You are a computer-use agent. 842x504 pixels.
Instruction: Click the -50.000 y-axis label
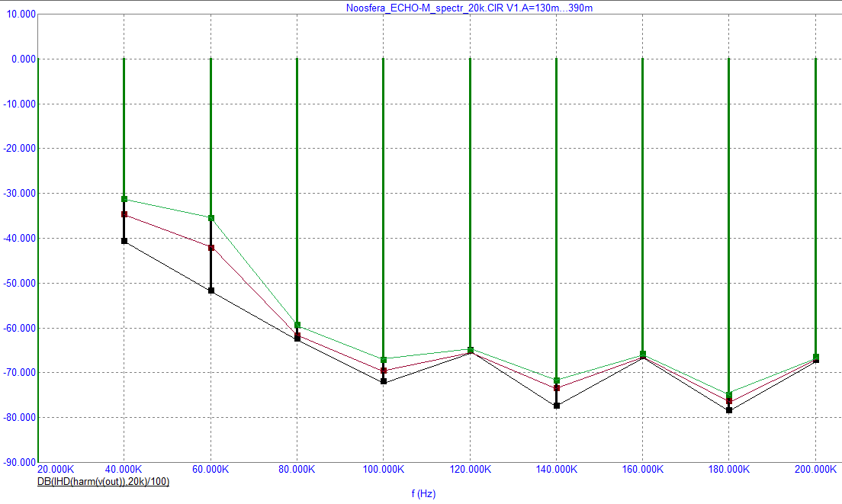19,283
